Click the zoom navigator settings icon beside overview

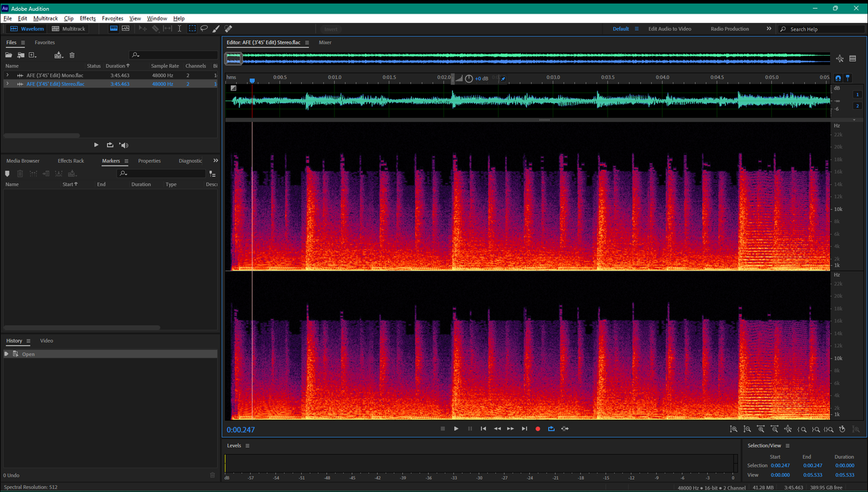840,58
